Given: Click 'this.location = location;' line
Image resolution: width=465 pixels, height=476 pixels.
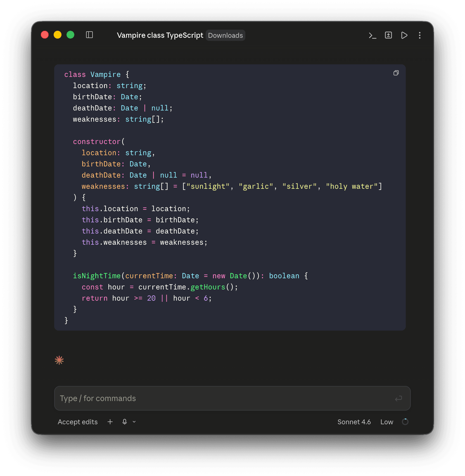Looking at the screenshot, I should tap(136, 209).
